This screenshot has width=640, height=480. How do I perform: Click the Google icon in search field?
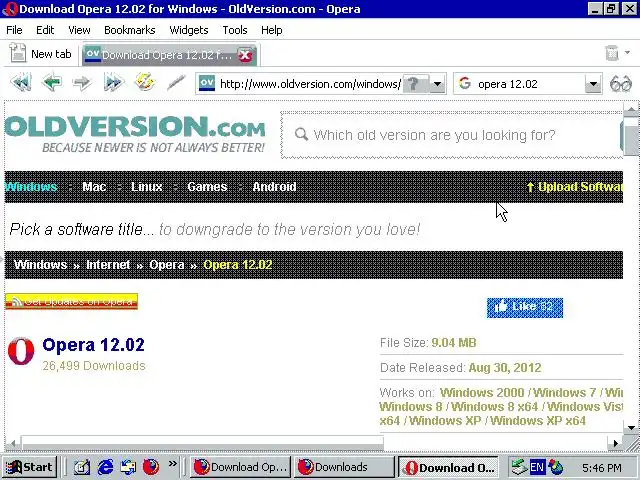(464, 84)
